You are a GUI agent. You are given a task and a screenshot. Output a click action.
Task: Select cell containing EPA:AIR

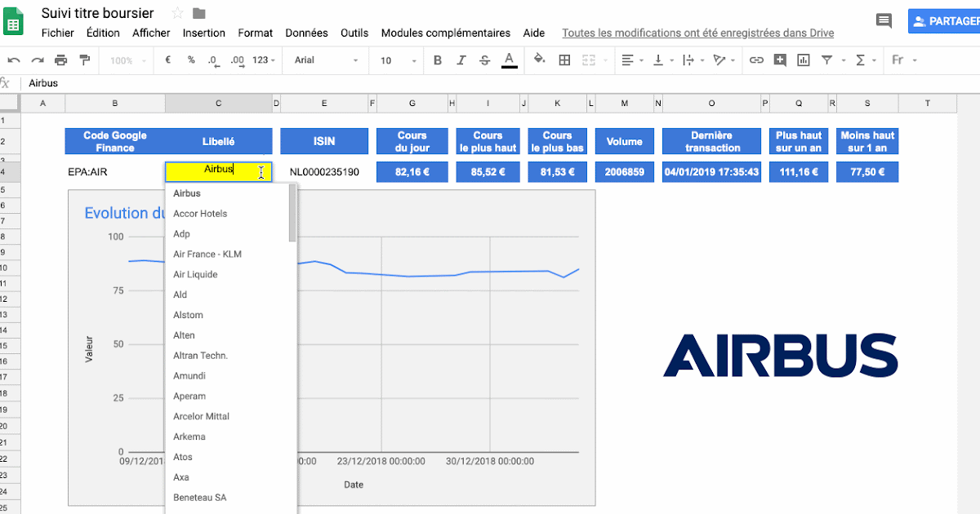[115, 172]
